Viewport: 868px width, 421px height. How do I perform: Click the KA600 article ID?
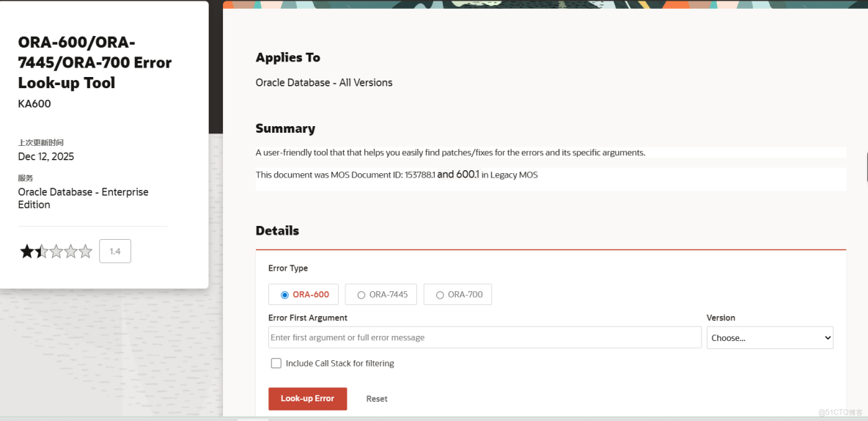point(34,103)
